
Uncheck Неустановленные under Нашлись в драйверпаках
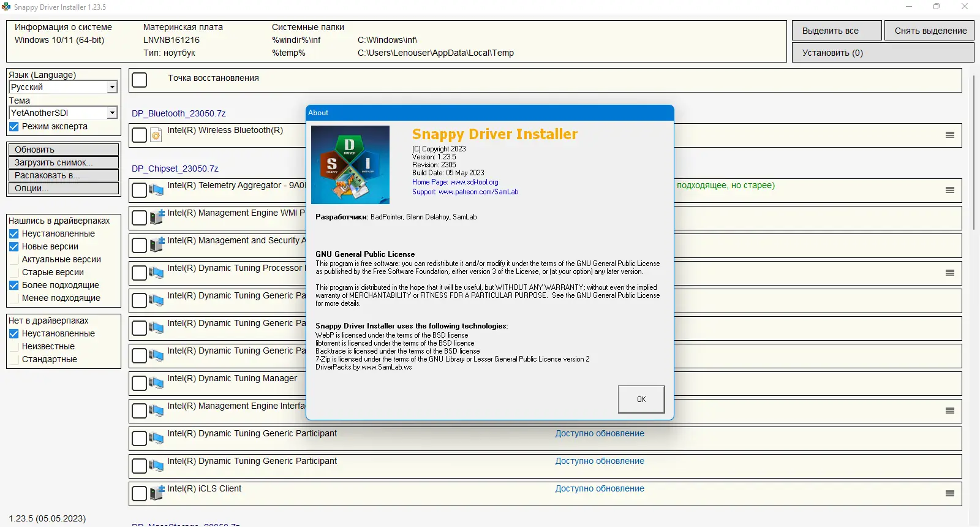(14, 234)
